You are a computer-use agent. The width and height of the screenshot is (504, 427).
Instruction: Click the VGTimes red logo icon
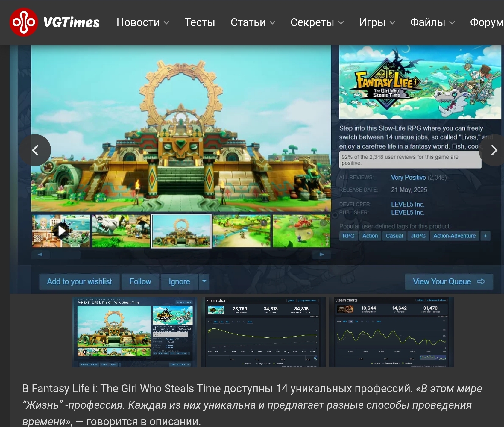pos(24,22)
